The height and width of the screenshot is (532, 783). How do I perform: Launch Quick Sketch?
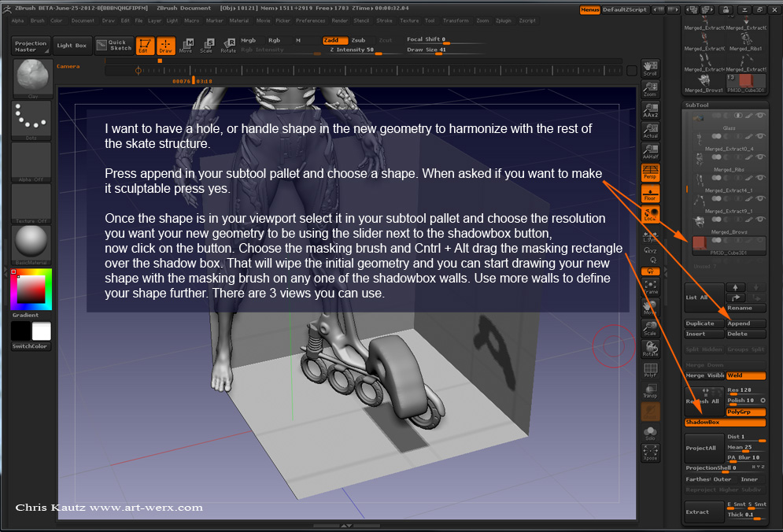tap(114, 46)
